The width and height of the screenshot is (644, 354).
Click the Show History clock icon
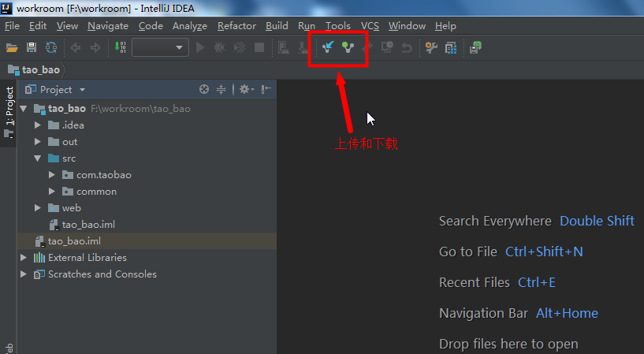387,47
